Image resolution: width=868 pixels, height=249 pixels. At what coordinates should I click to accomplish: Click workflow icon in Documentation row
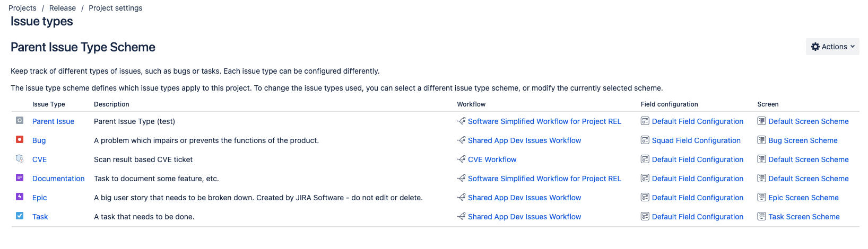tap(462, 178)
